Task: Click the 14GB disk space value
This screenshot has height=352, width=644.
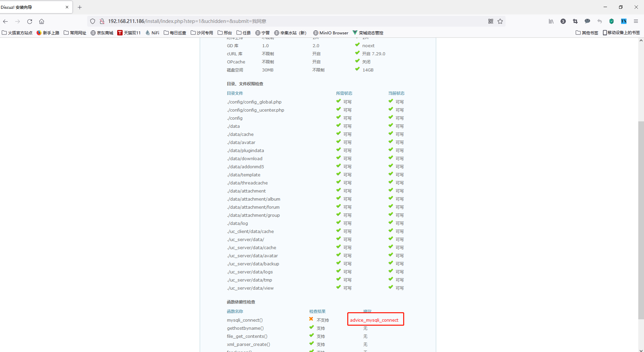Action: pos(368,70)
